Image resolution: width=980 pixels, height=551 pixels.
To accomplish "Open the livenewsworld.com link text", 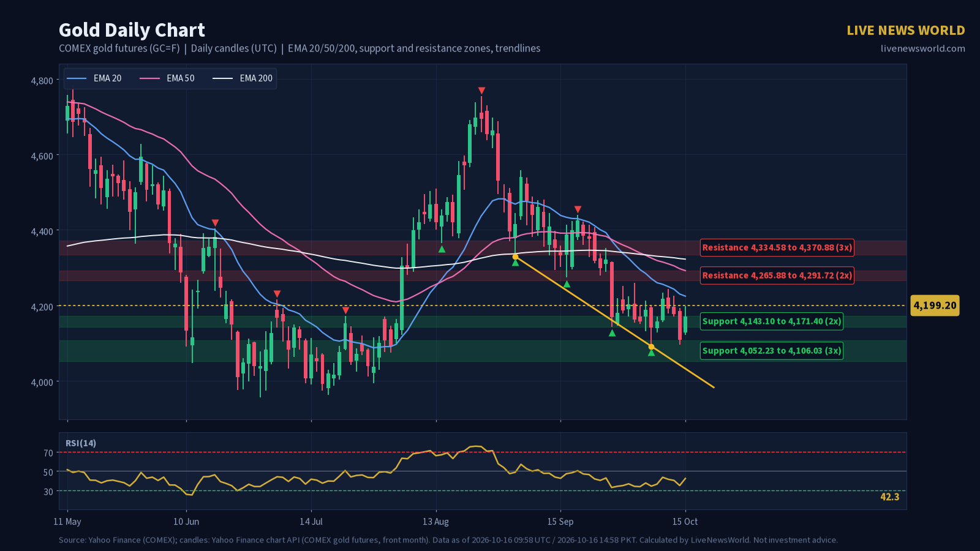I will click(x=922, y=48).
